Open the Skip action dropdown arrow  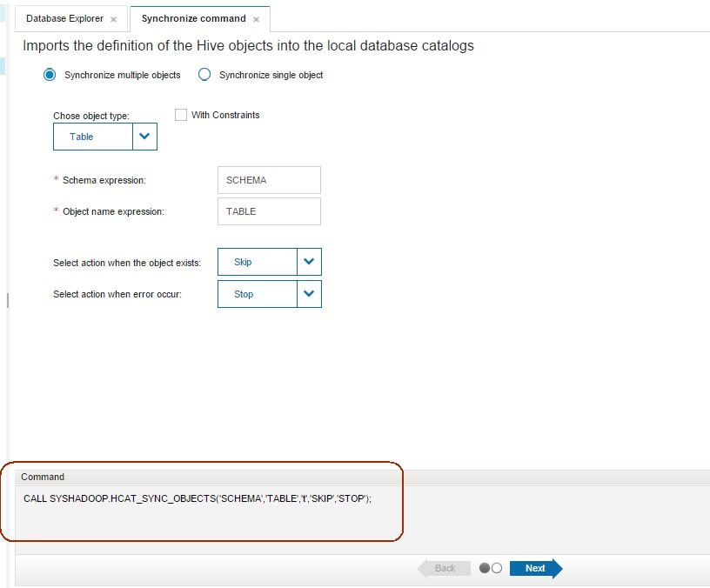[309, 262]
